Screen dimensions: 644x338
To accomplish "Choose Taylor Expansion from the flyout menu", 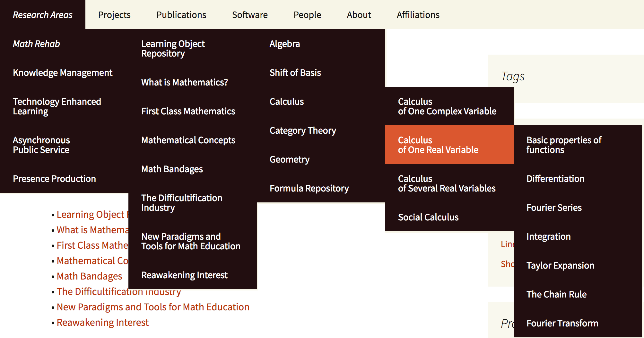I will tap(560, 265).
